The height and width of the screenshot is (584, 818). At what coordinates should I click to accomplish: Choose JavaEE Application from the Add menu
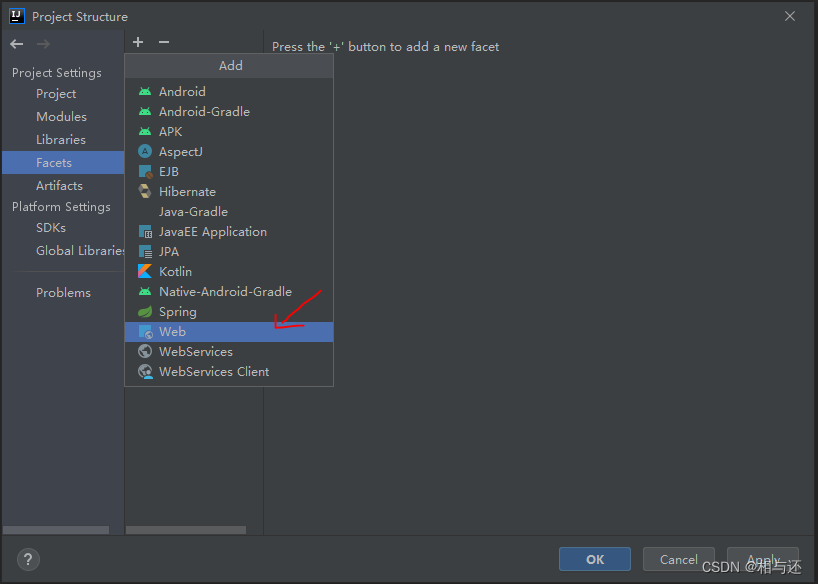229,232
